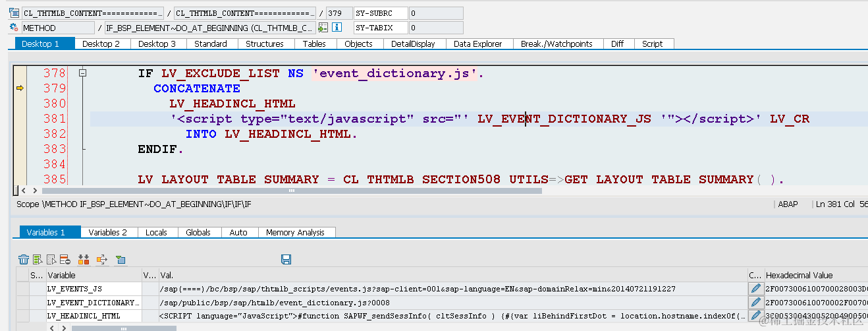
Task: Click the method gear icon beside METHOD field
Action: [14, 28]
